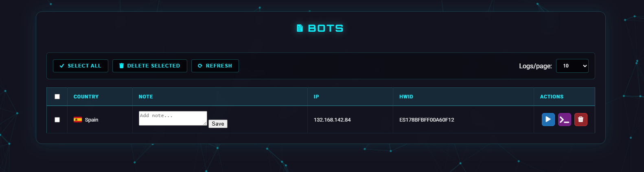The height and width of the screenshot is (172, 644).
Task: Click the Spain flag icon
Action: [78, 120]
